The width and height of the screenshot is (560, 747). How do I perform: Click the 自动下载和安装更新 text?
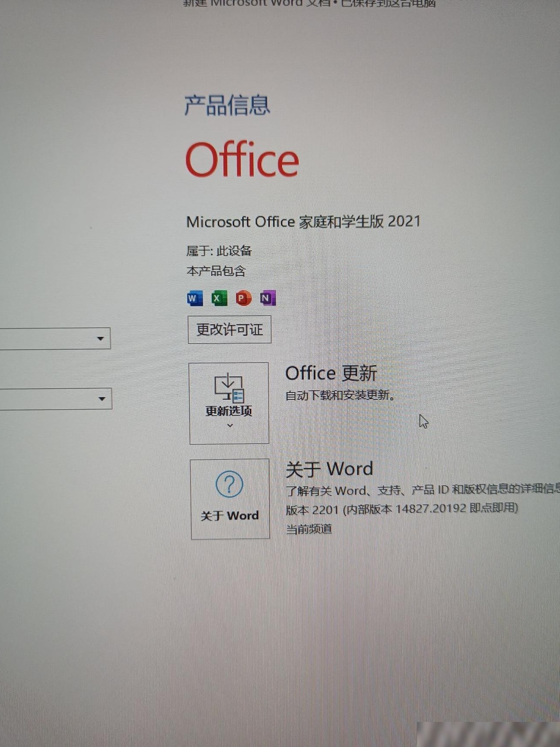pyautogui.click(x=340, y=395)
